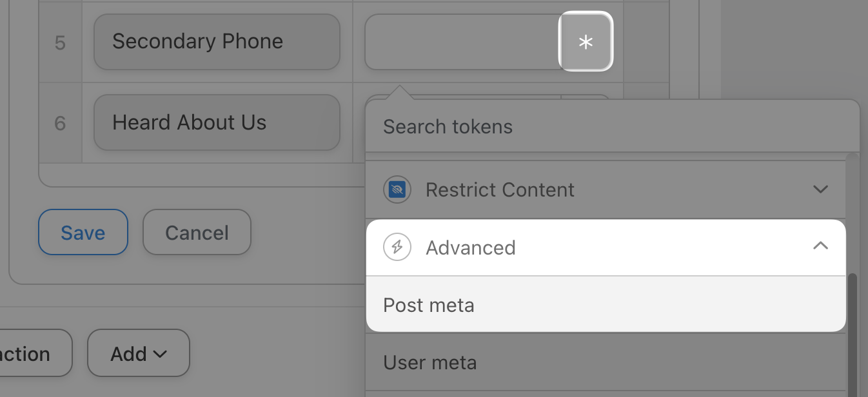Viewport: 868px width, 397px height.
Task: Click the partially visible action button
Action: tap(32, 353)
